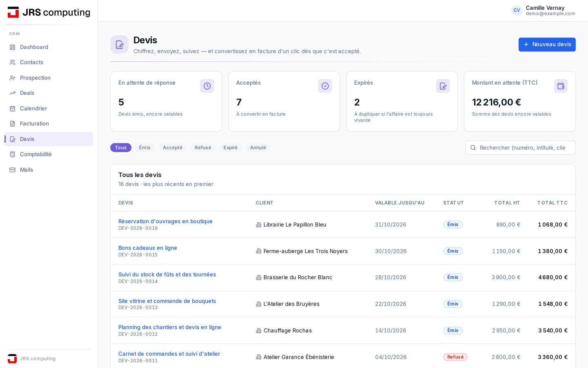
Task: Open the Calendrier calendar icon
Action: click(x=12, y=108)
